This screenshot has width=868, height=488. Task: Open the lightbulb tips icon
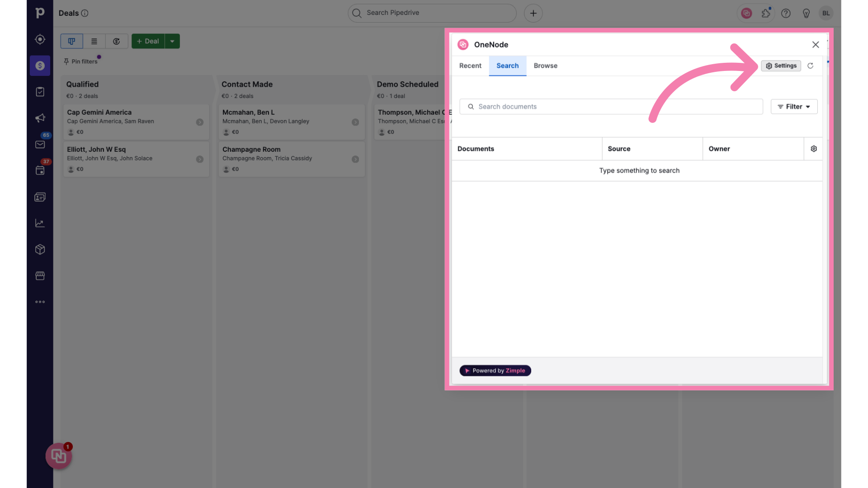point(806,13)
